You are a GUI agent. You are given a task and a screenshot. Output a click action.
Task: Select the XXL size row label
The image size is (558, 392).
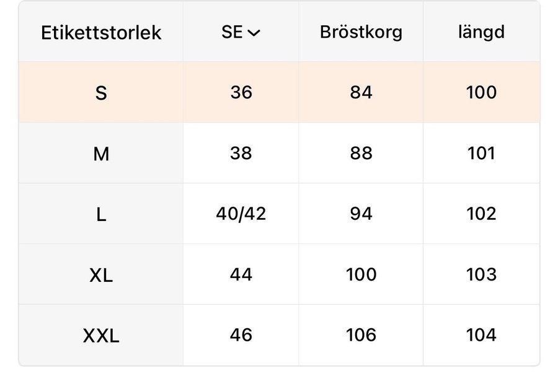coord(101,336)
